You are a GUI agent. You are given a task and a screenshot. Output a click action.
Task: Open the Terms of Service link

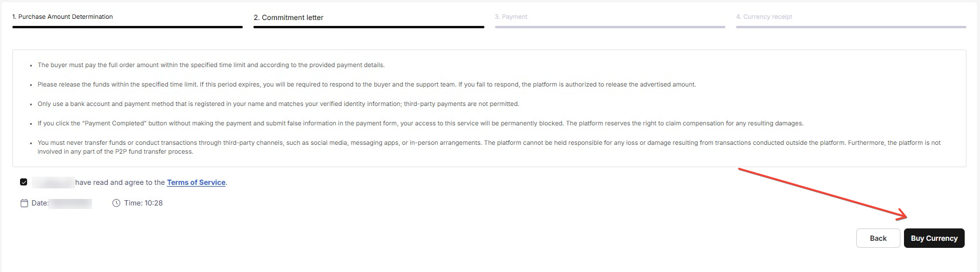[x=196, y=183]
